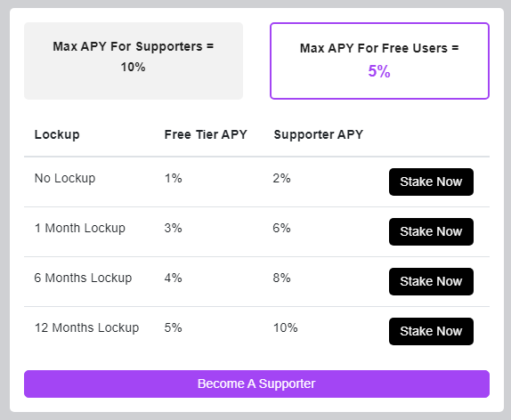Click the No Lockup row label
Viewport: 511px width, 420px height.
tap(65, 178)
